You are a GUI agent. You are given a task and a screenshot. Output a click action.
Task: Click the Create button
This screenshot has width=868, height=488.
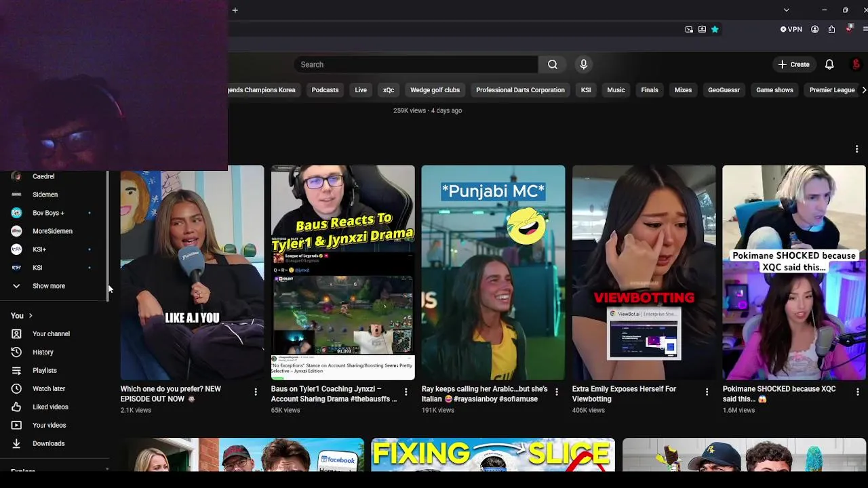click(x=794, y=64)
